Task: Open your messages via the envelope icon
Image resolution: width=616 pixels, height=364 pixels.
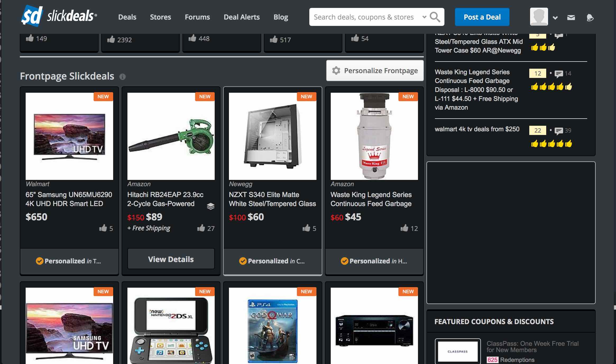Action: (571, 17)
